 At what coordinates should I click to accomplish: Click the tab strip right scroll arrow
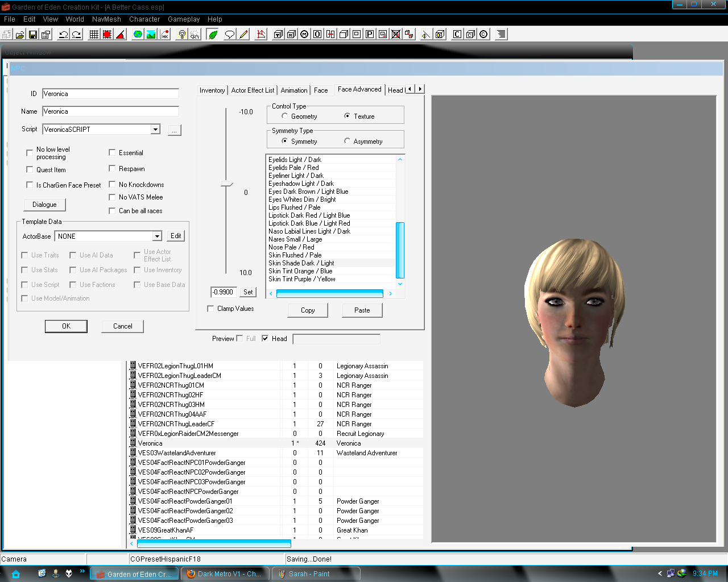pyautogui.click(x=420, y=89)
